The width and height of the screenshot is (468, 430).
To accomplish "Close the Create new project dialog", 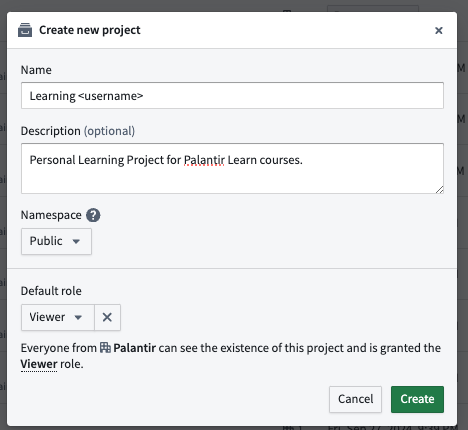I will point(439,30).
